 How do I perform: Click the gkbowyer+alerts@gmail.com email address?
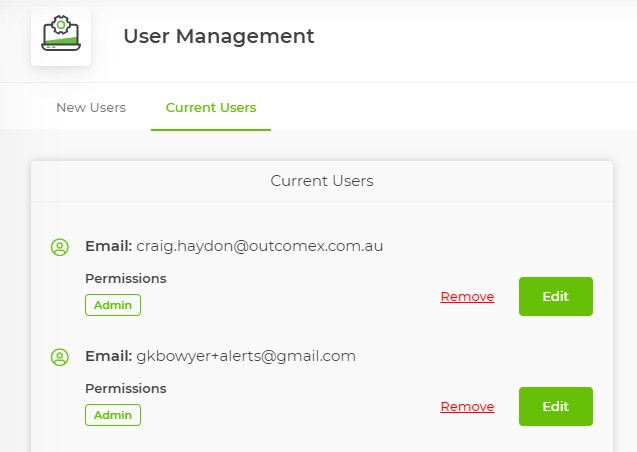pos(246,356)
